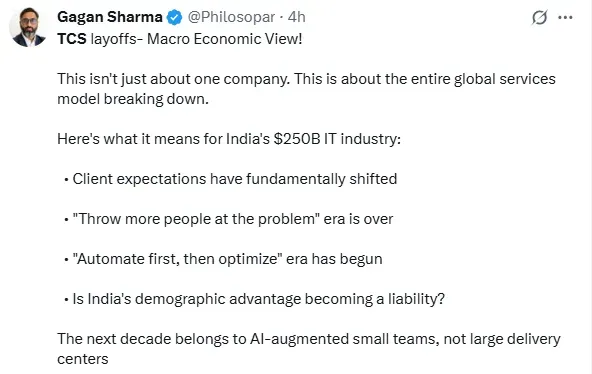Click the 'Here's what it means' line

(229, 139)
